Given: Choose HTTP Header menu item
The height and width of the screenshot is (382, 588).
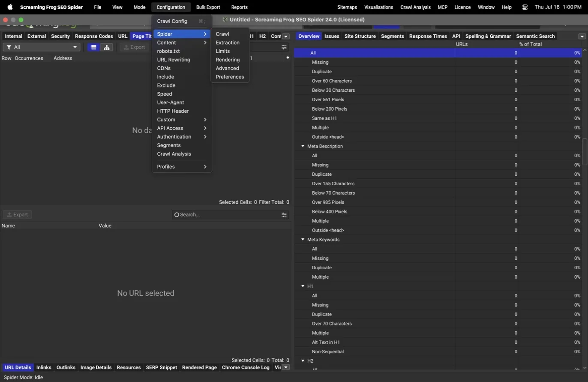Looking at the screenshot, I should coord(182,111).
